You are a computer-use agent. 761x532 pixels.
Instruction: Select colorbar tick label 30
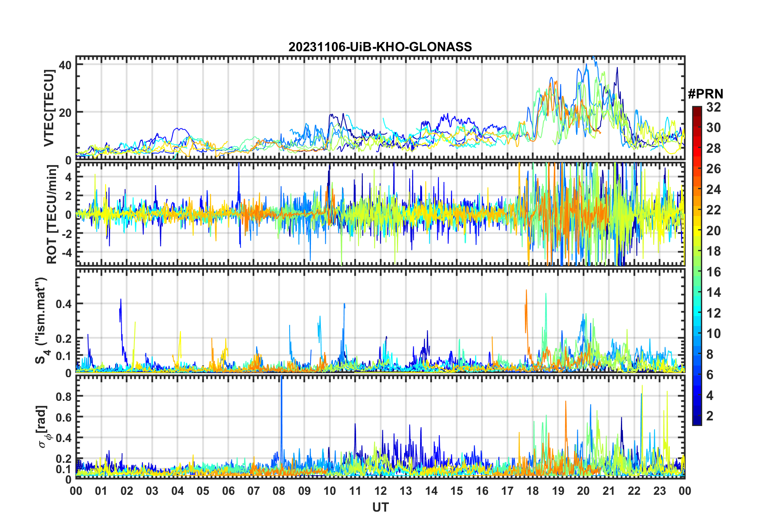(x=713, y=128)
